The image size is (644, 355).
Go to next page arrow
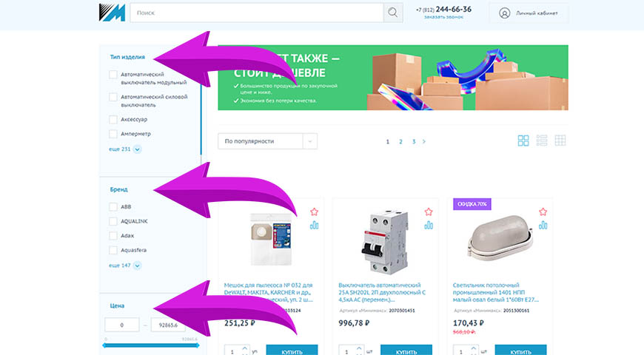[424, 141]
